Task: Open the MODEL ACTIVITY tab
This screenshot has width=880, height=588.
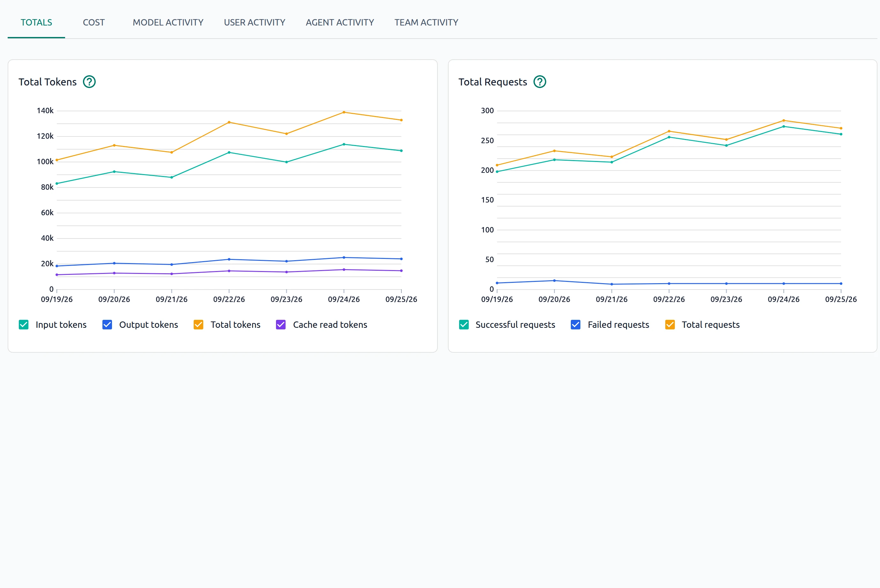Action: pos(168,23)
